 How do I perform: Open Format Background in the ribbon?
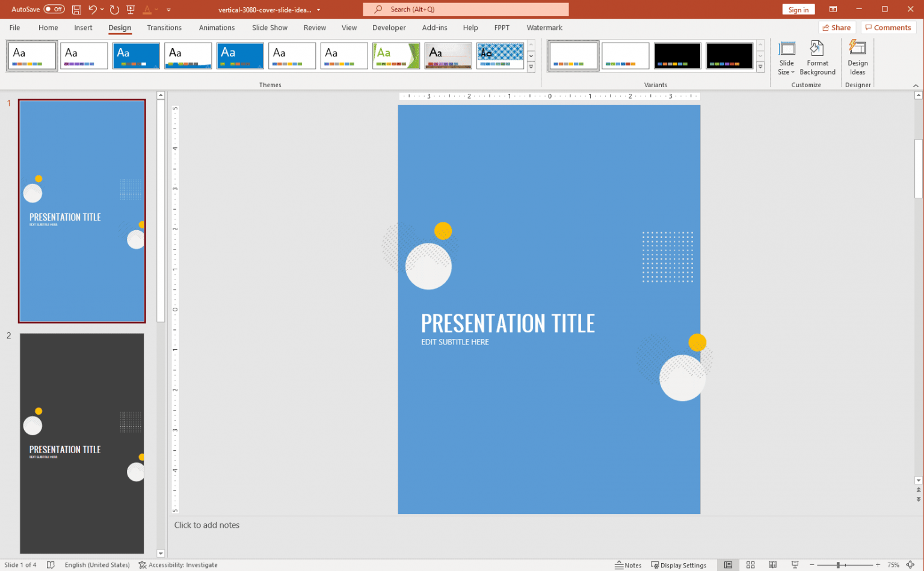click(817, 58)
